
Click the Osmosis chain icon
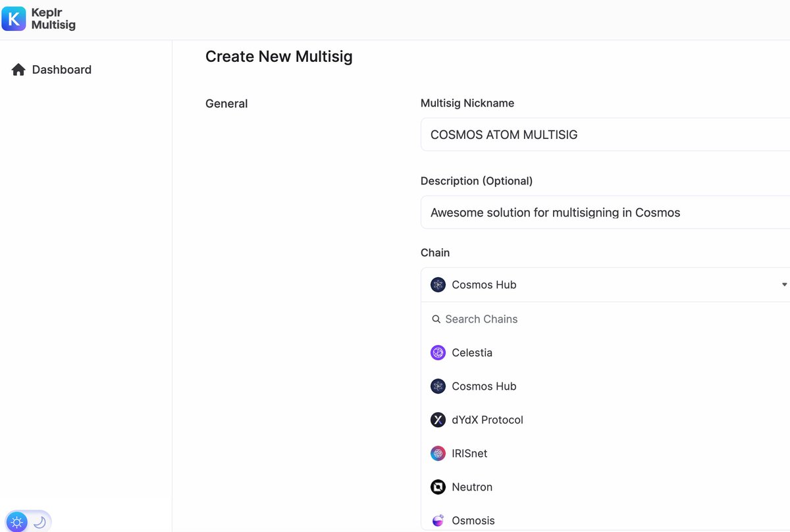[x=438, y=521]
